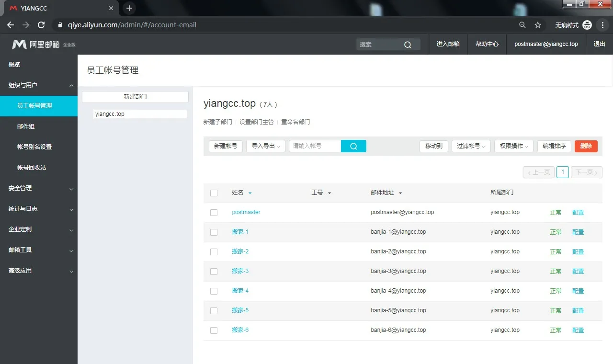Image resolution: width=613 pixels, height=364 pixels.
Task: Close the YIANGCC browser tab
Action: [x=111, y=9]
